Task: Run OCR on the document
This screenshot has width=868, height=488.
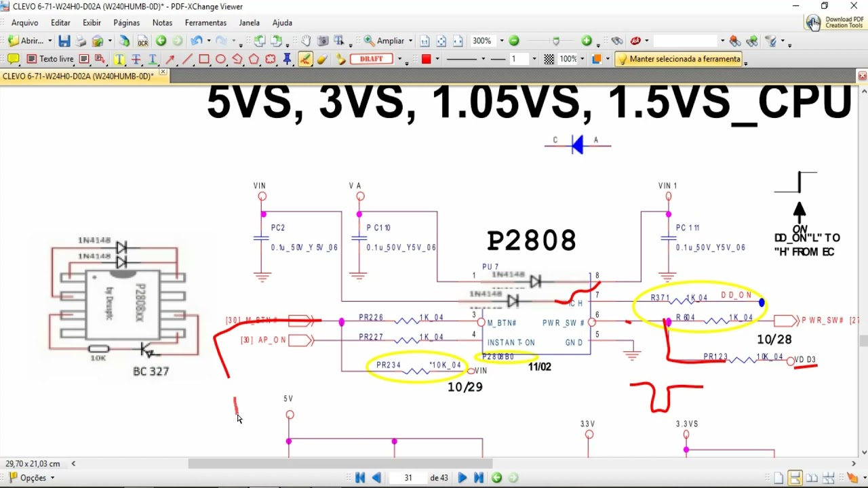Action: point(142,41)
